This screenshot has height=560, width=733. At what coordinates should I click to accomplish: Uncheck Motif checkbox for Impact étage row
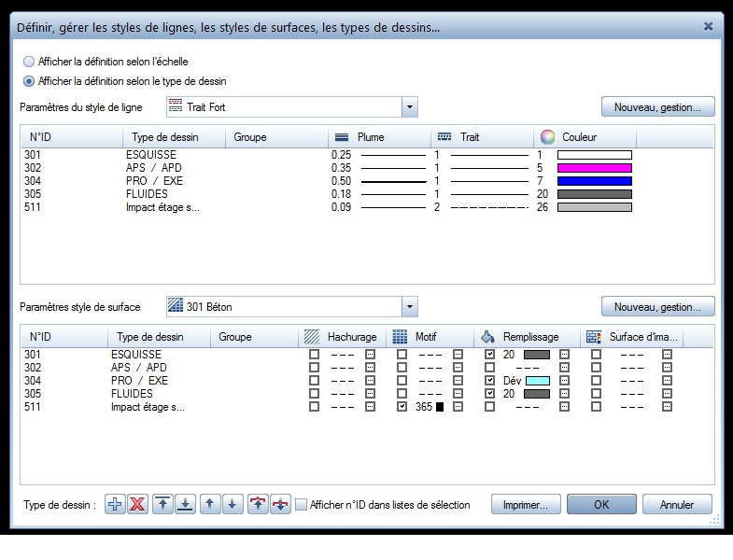pos(402,407)
